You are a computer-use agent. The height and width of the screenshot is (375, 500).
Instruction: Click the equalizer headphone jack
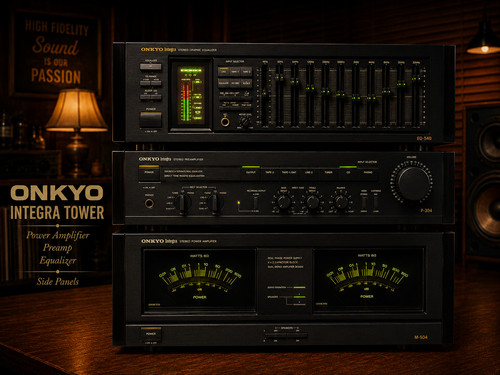pyautogui.click(x=225, y=122)
